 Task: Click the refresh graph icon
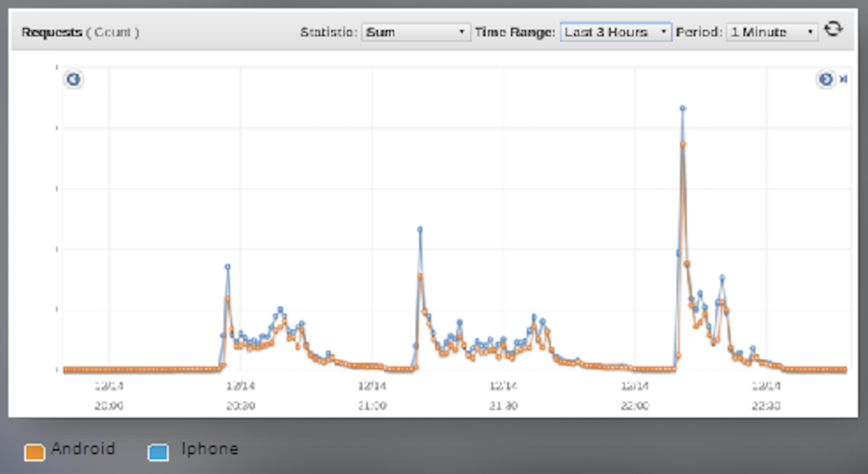pos(833,30)
